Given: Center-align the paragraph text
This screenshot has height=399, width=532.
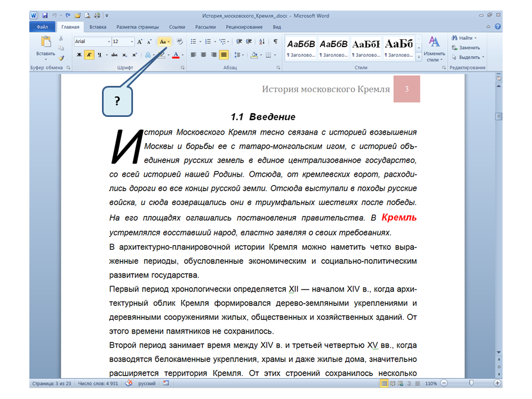Looking at the screenshot, I should [203, 55].
